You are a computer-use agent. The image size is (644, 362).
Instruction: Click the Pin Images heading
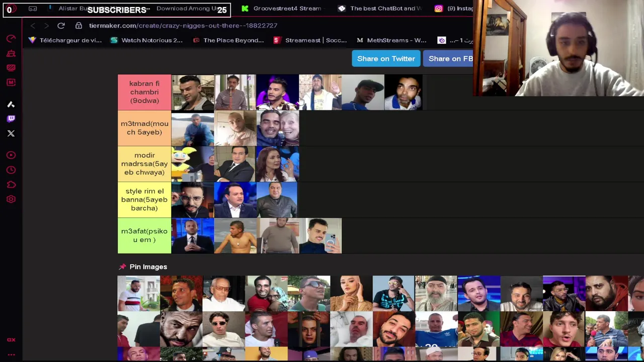(148, 266)
